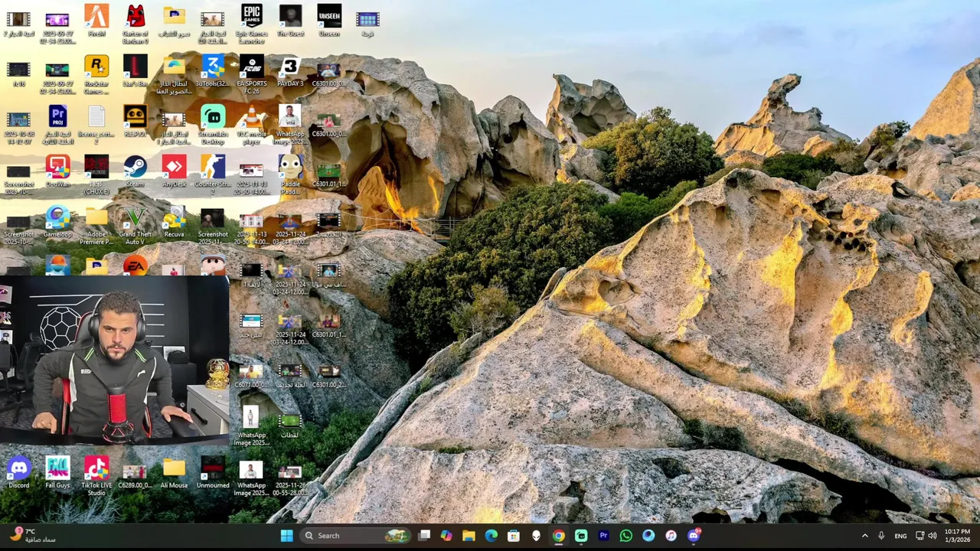The height and width of the screenshot is (551, 980).
Task: Open the FiveM desktop shortcut
Action: 96,21
